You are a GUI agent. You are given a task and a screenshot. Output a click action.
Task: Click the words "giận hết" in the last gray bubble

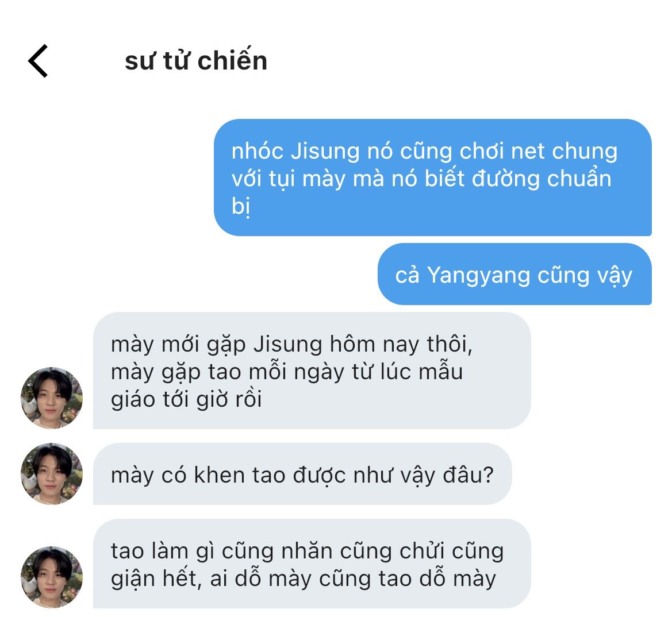coord(156,579)
